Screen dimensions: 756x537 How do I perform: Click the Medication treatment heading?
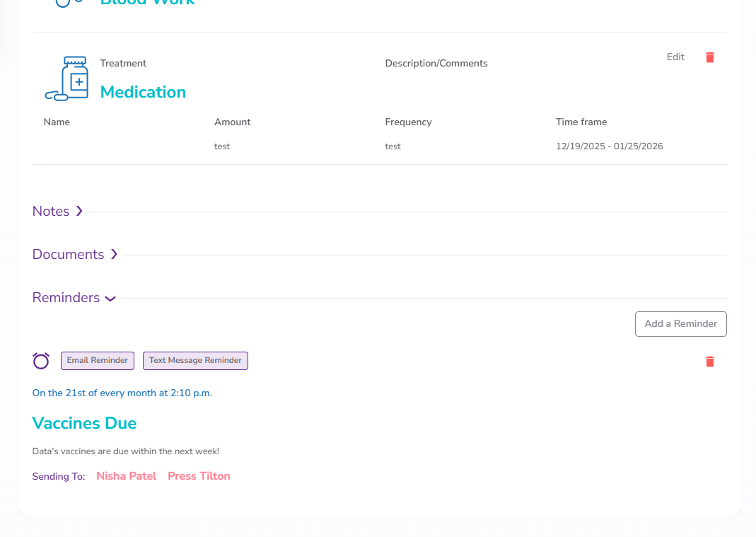tap(143, 92)
